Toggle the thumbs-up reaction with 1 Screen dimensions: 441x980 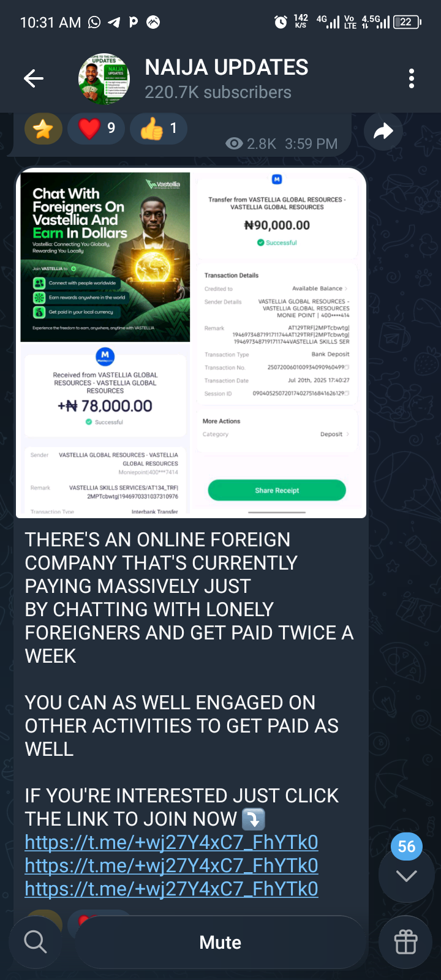tap(159, 129)
